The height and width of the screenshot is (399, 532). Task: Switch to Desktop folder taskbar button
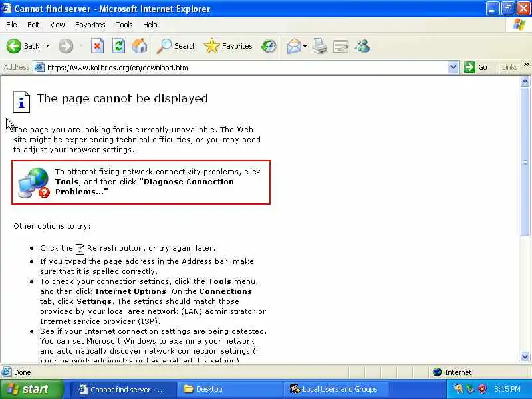(231, 390)
